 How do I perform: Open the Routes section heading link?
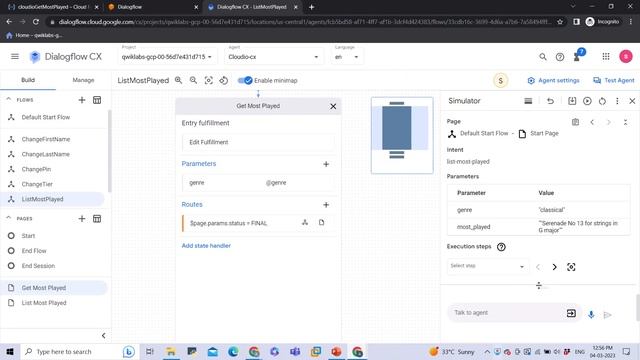(x=192, y=204)
